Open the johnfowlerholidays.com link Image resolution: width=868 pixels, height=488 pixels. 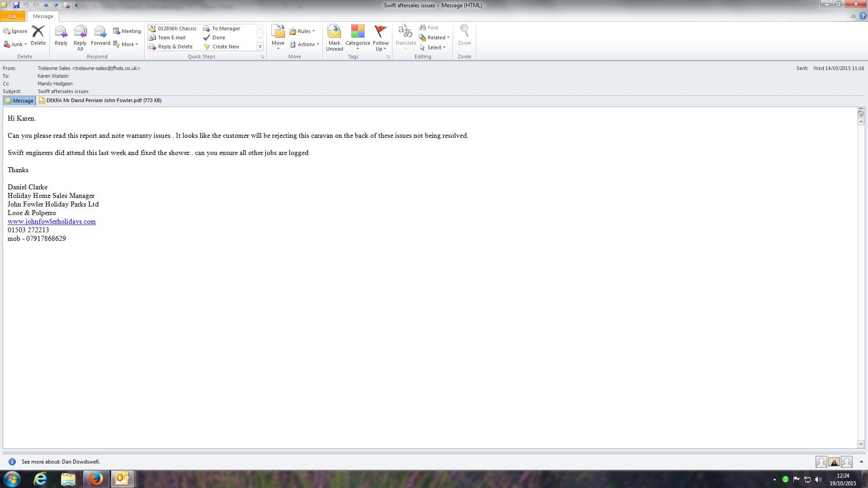click(52, 221)
